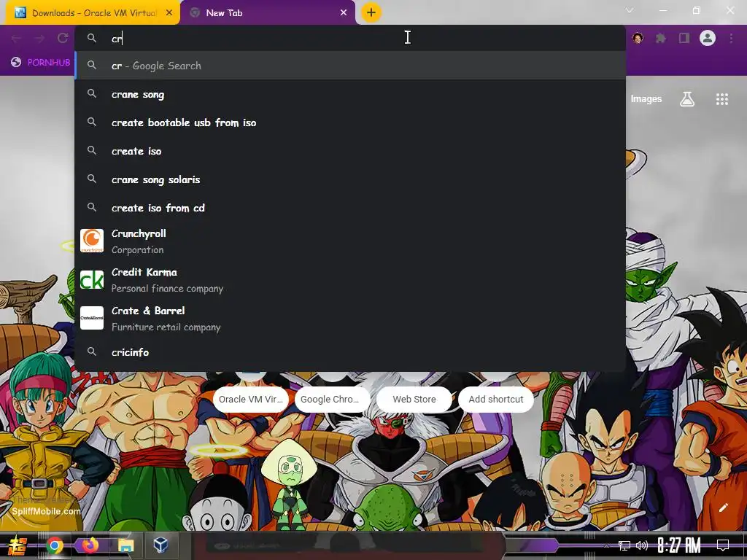Viewport: 747px width, 560px height.
Task: Click in the address bar containing 'cr'
Action: [x=350, y=39]
